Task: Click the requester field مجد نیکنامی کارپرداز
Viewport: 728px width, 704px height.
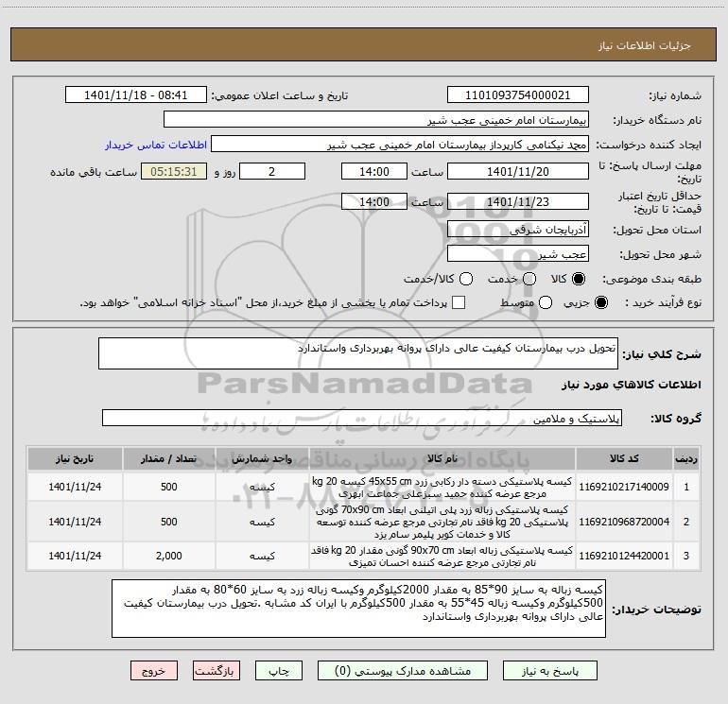Action: 400,144
